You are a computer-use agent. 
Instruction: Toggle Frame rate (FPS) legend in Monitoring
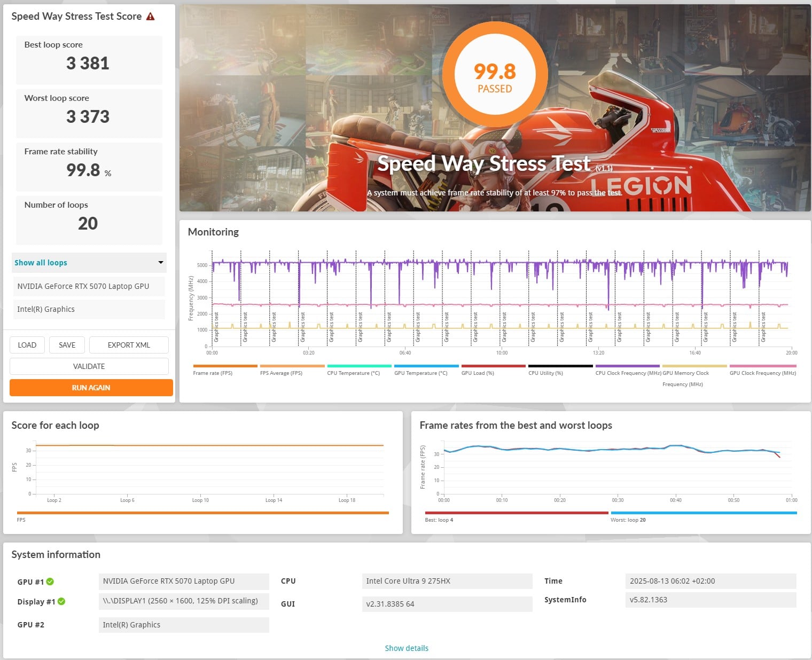click(225, 371)
